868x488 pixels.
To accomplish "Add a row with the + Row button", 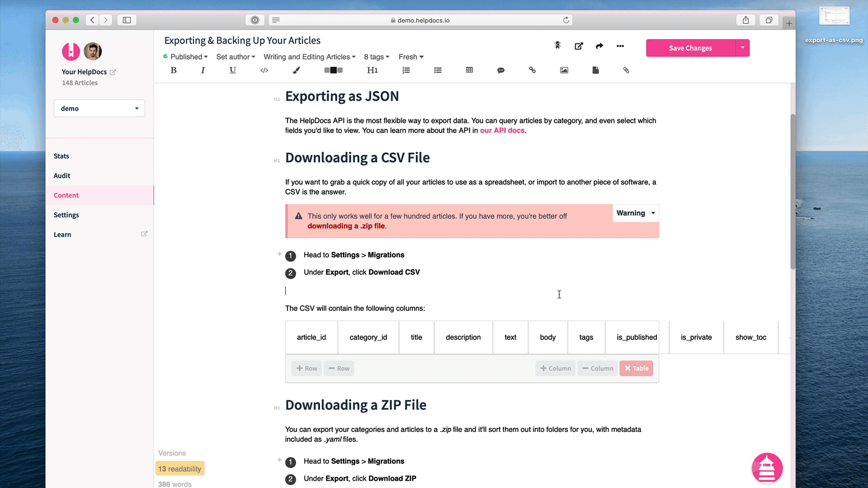I will [x=306, y=368].
